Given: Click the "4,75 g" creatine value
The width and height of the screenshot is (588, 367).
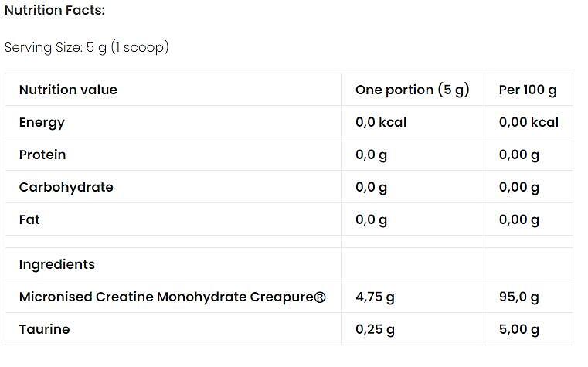Looking at the screenshot, I should 375,297.
